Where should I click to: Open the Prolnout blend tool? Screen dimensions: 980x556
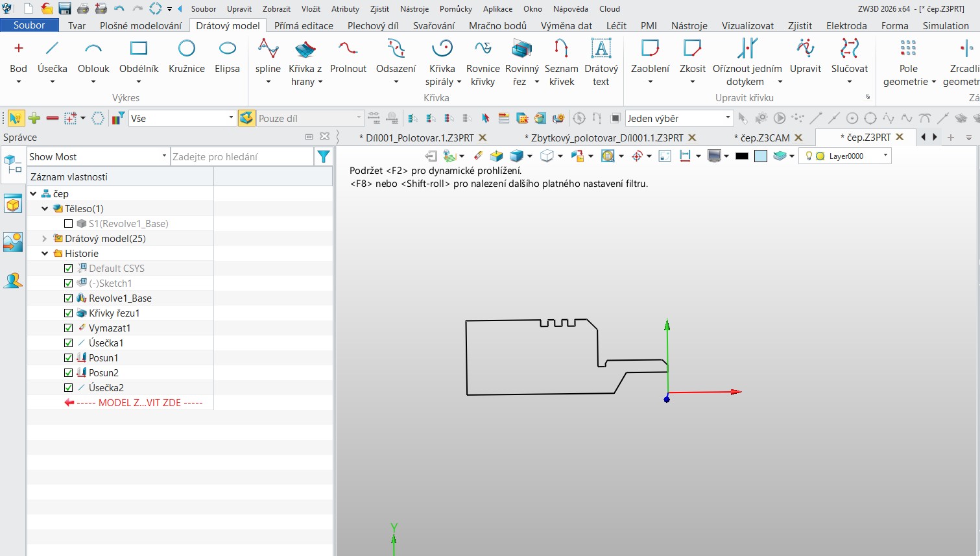click(x=348, y=57)
